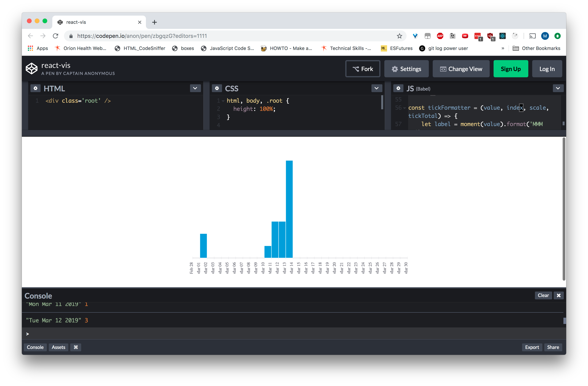Clear the console output
Screen dimensions: 588x386
pos(543,295)
